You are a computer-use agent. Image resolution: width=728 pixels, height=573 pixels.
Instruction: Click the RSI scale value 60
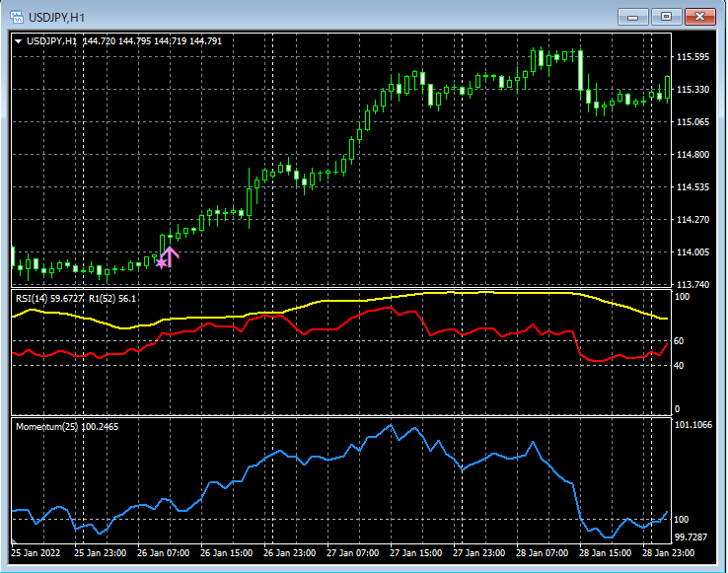pyautogui.click(x=679, y=341)
